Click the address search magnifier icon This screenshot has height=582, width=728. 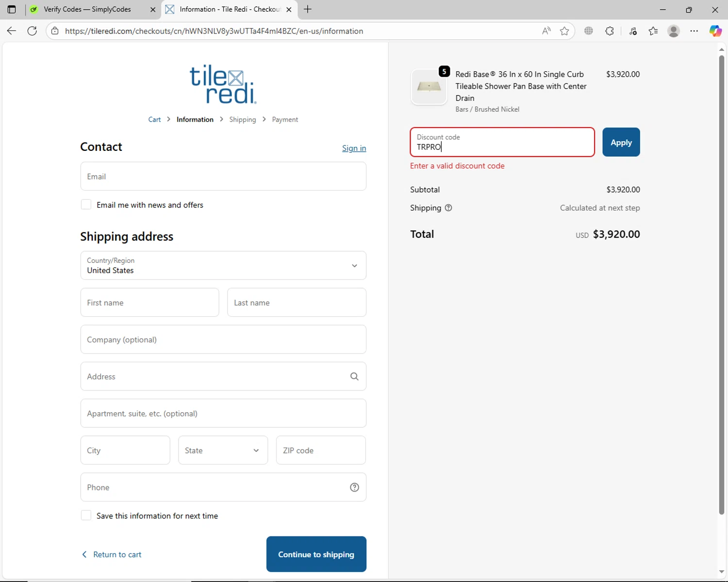point(354,376)
